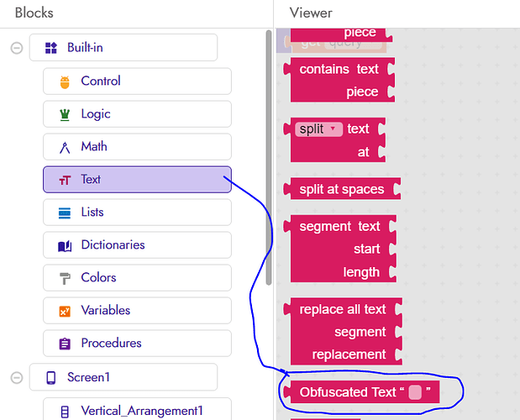Open the Colors category label
This screenshot has height=420, width=520.
click(98, 277)
